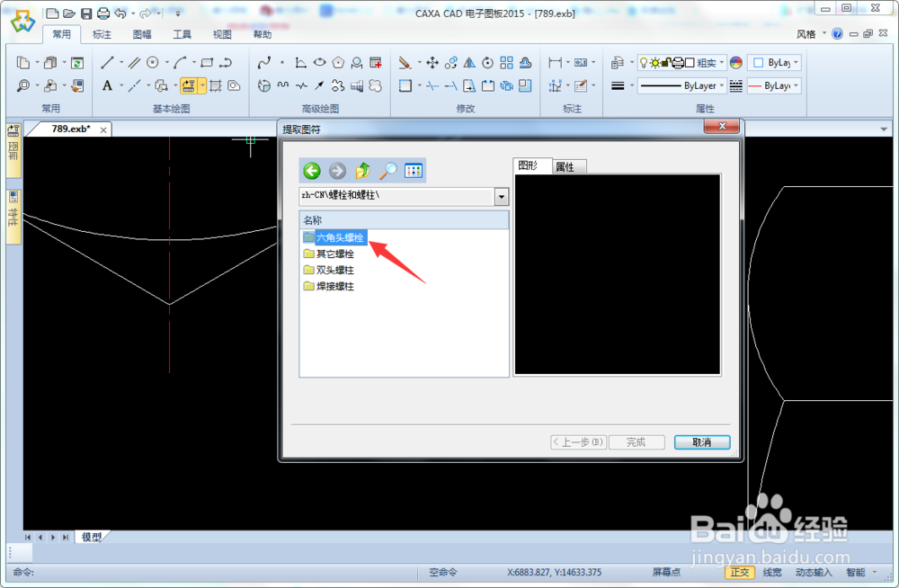Click the Save icon in quick access bar
This screenshot has height=588, width=899.
86,13
